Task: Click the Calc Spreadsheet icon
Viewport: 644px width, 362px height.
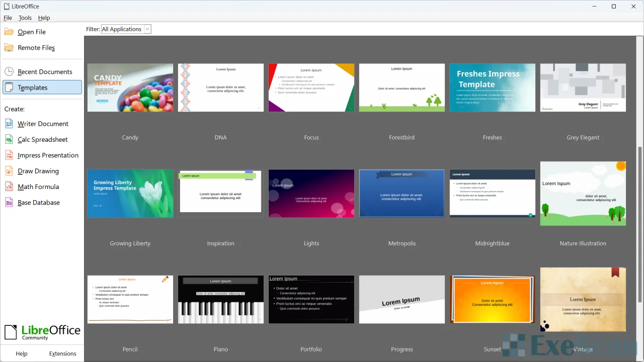Action: tap(9, 139)
